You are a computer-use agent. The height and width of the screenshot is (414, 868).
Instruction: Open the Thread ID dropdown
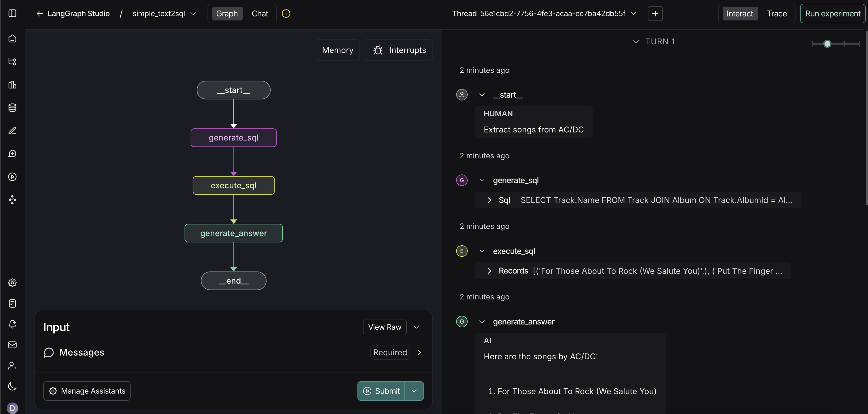click(x=633, y=14)
